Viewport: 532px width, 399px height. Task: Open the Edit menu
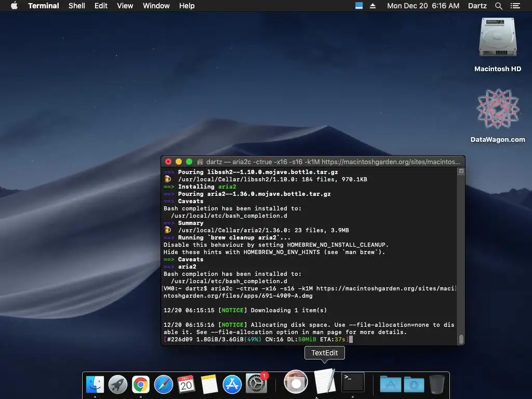(x=101, y=6)
